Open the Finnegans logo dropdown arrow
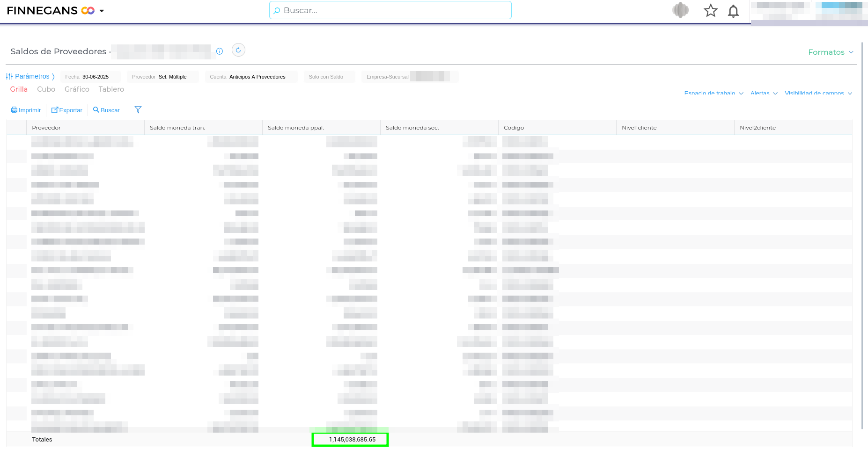Screen dimensions: 868x449 click(102, 11)
